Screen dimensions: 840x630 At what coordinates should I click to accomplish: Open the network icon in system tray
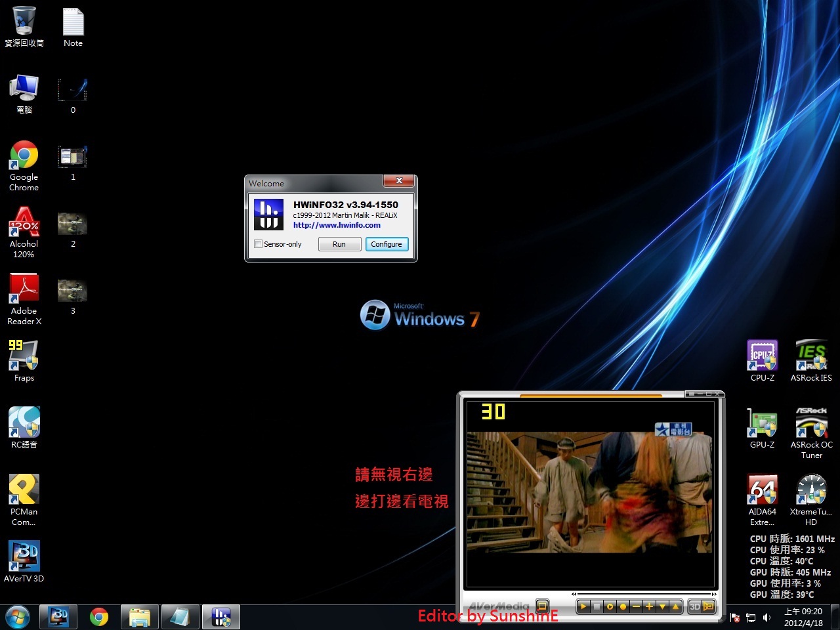[751, 618]
